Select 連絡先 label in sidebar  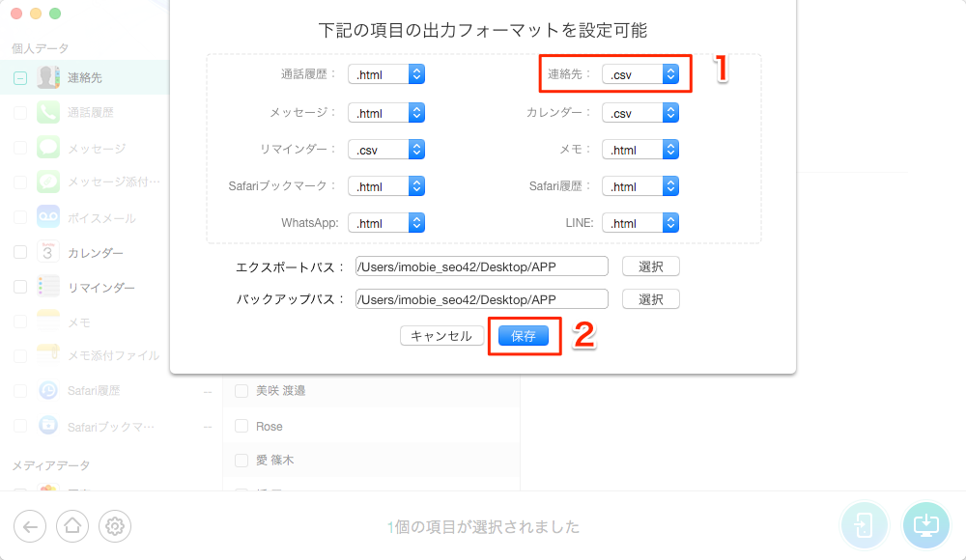point(85,77)
